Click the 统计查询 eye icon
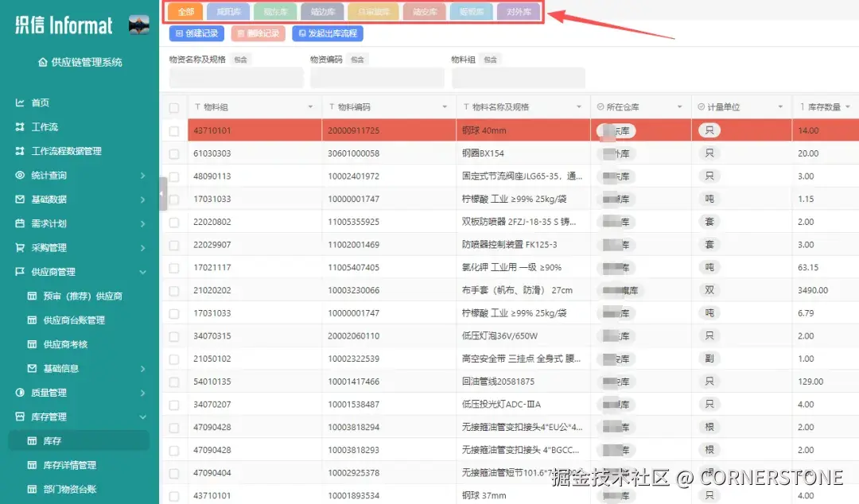Viewport: 859px width, 504px height. click(x=20, y=175)
